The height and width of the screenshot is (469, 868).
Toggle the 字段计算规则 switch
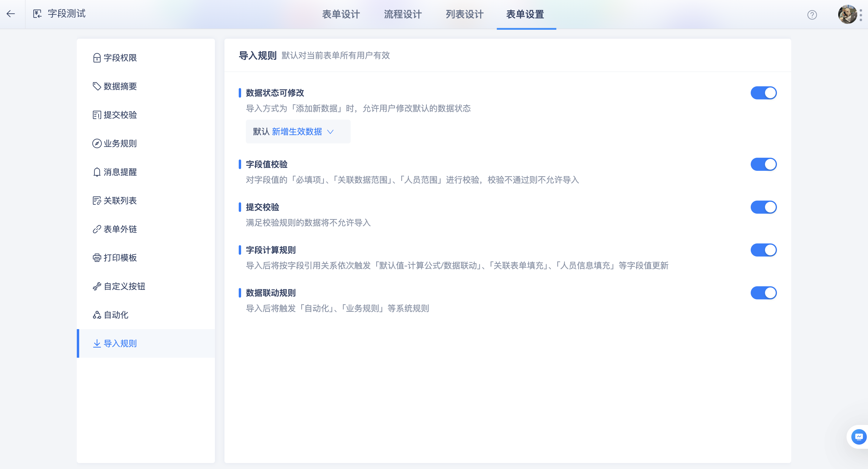point(764,250)
